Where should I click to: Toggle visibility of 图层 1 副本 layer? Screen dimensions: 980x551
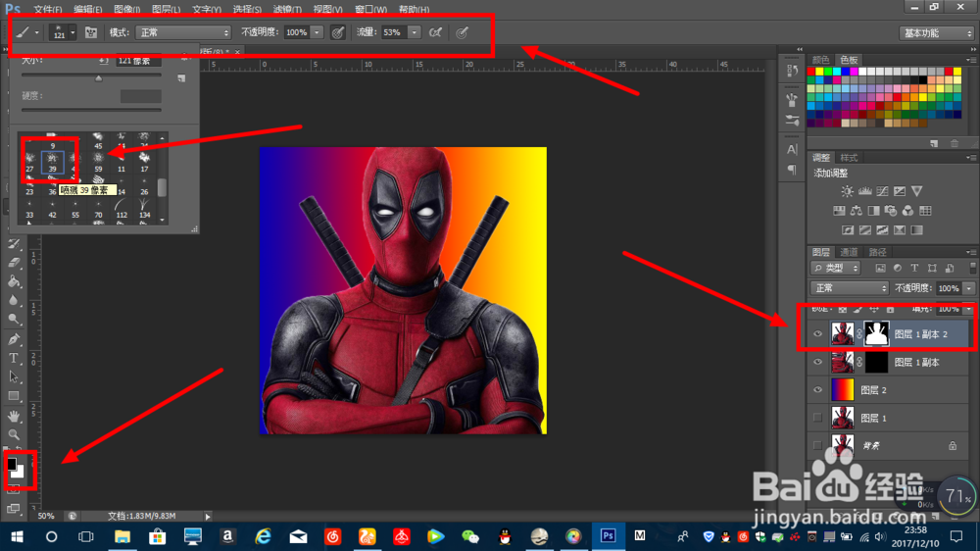pos(818,362)
